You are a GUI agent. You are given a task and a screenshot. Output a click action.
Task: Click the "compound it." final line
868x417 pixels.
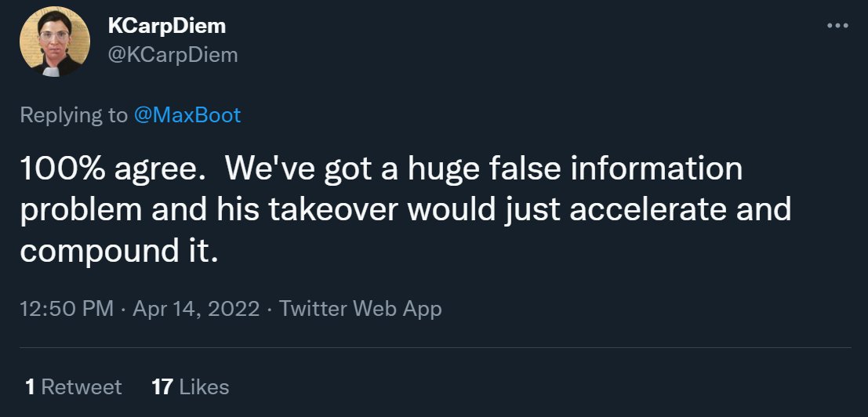click(x=118, y=252)
